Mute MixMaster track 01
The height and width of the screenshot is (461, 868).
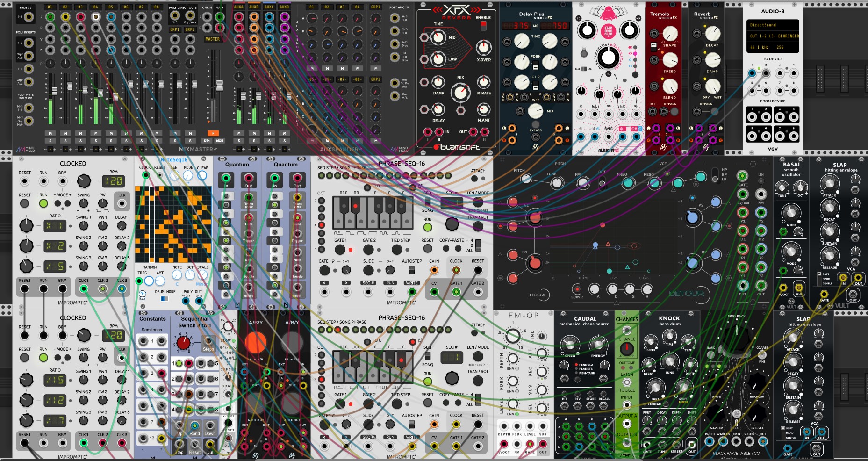50,133
